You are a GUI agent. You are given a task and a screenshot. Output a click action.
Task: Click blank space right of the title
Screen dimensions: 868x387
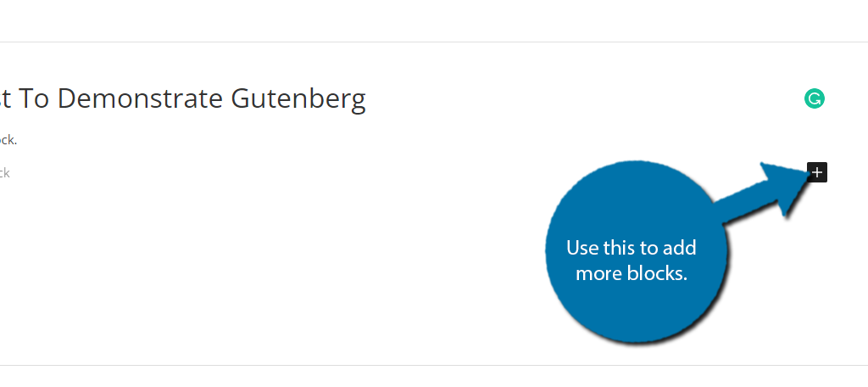coord(581,98)
